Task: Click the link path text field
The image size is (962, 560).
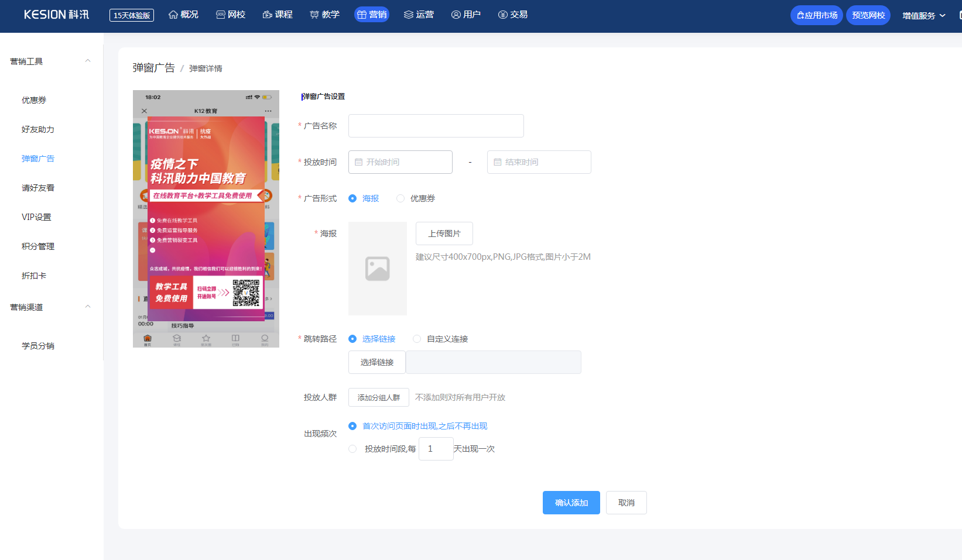Action: pos(494,362)
